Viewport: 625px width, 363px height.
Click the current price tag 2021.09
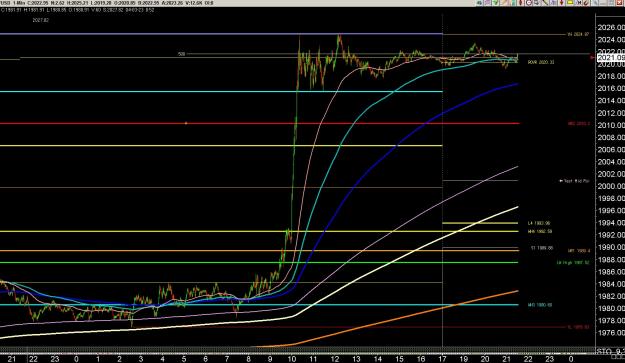(x=611, y=58)
